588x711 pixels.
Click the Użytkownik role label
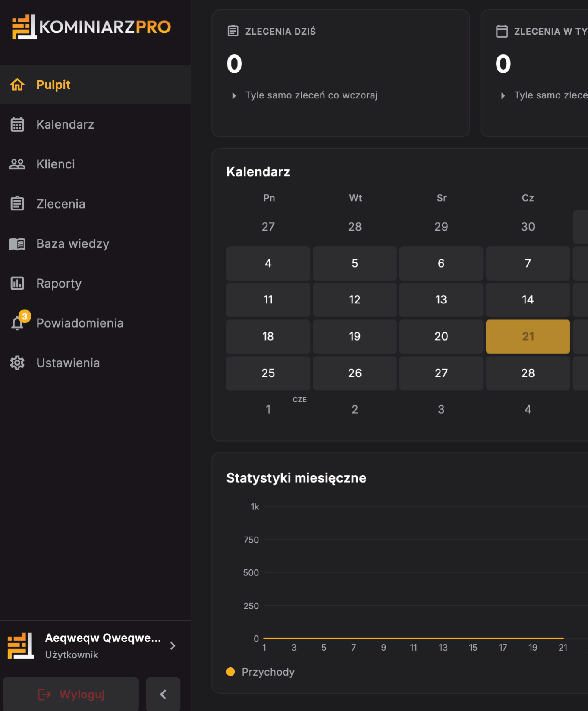pyautogui.click(x=72, y=655)
